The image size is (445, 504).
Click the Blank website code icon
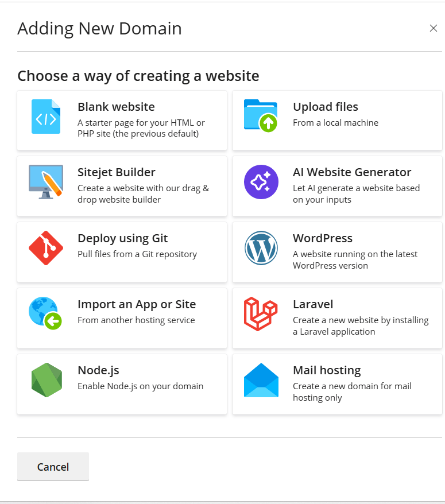(46, 117)
